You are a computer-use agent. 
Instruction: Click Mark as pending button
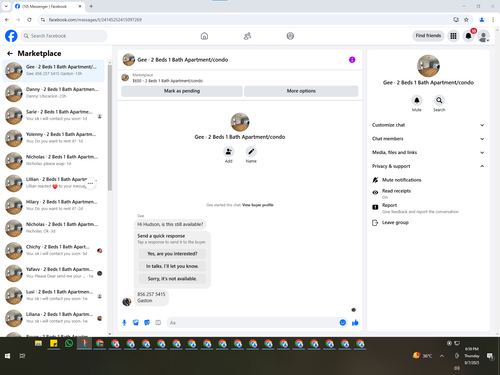point(182,91)
